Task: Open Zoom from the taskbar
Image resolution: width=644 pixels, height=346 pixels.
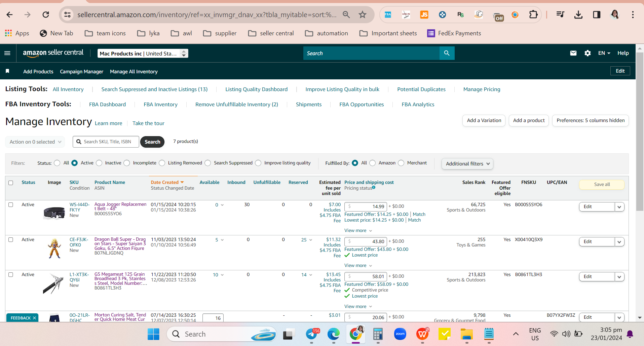Action: 400,334
